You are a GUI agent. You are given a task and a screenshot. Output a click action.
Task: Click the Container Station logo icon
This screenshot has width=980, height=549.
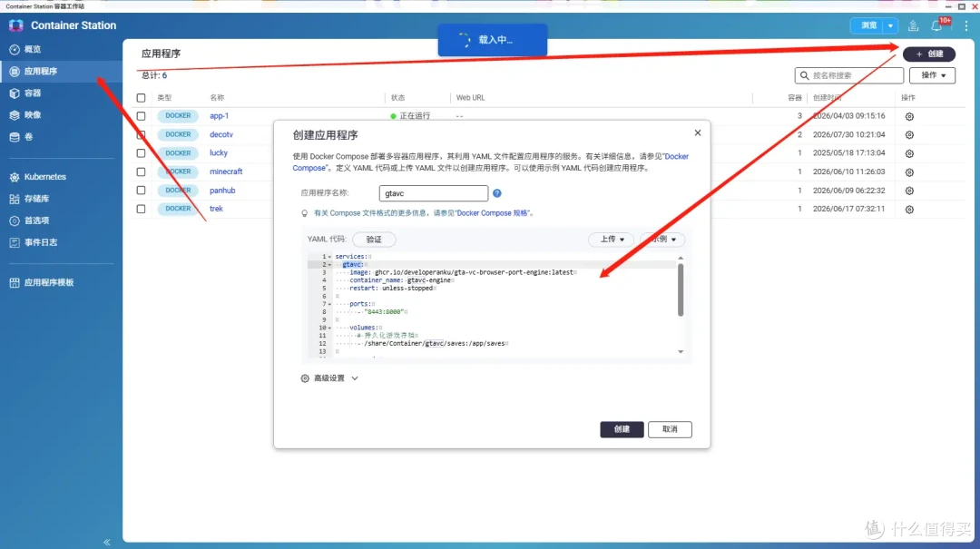pos(16,25)
